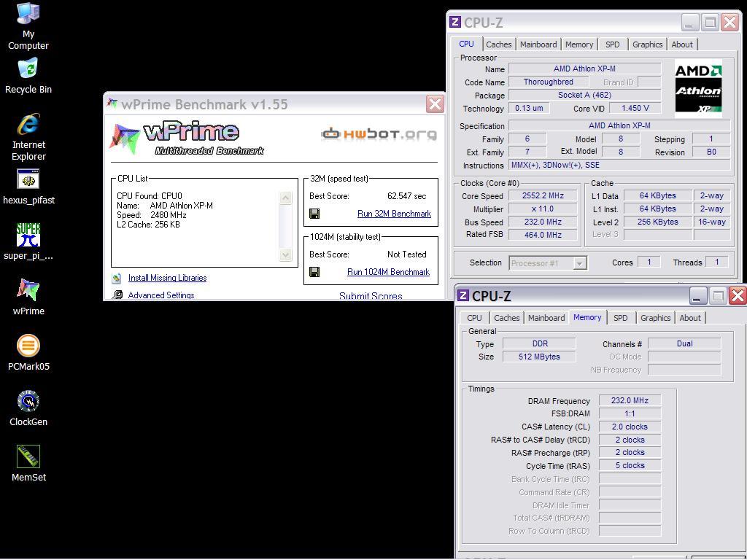Click the top CPU-Z window title icon
This screenshot has height=560, width=747.
tap(455, 22)
